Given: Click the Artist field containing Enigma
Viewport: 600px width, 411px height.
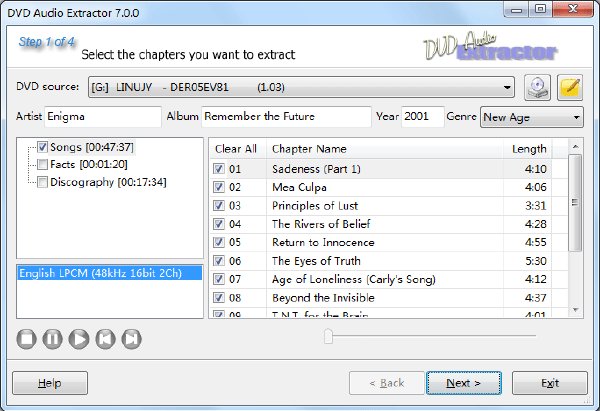Looking at the screenshot, I should pyautogui.click(x=103, y=117).
